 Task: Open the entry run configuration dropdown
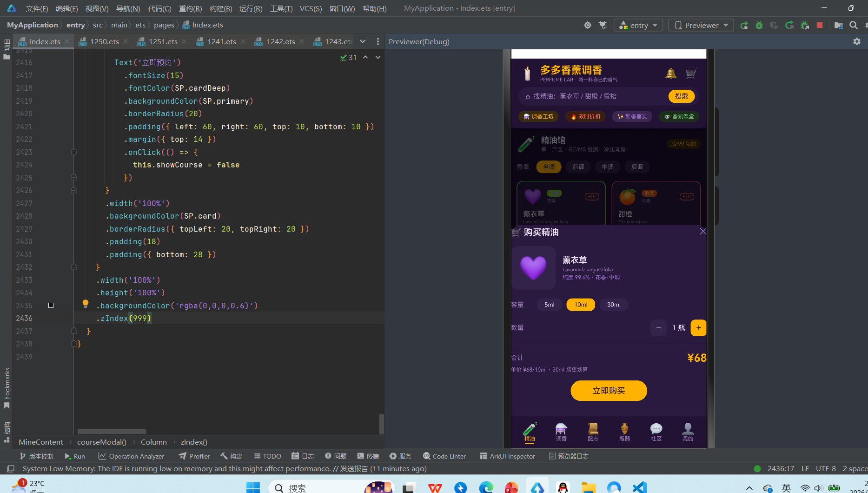coord(638,25)
